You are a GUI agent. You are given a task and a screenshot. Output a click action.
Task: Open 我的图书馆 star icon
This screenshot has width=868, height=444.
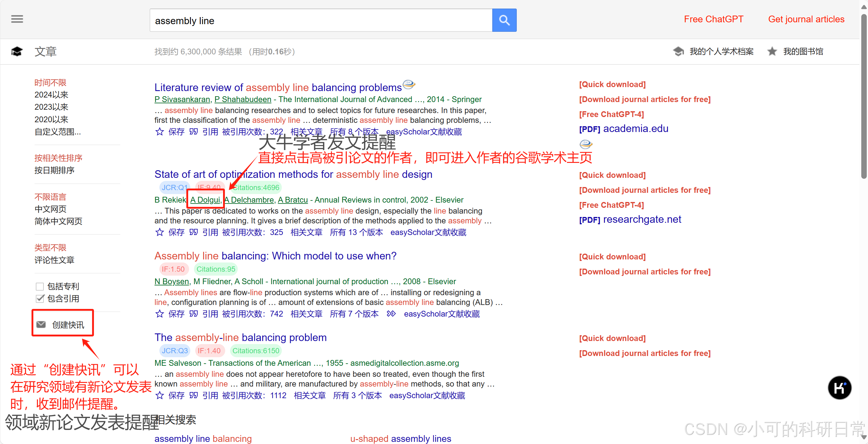(772, 52)
